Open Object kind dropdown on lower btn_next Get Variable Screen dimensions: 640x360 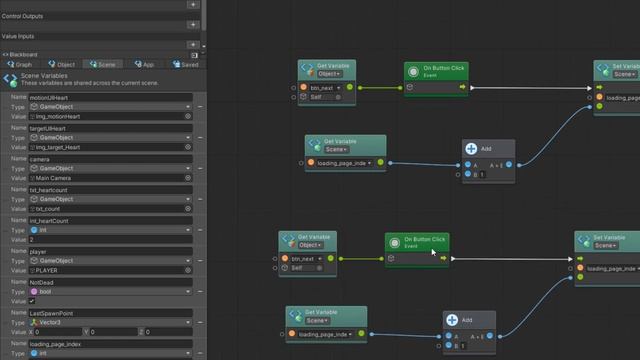tap(311, 245)
